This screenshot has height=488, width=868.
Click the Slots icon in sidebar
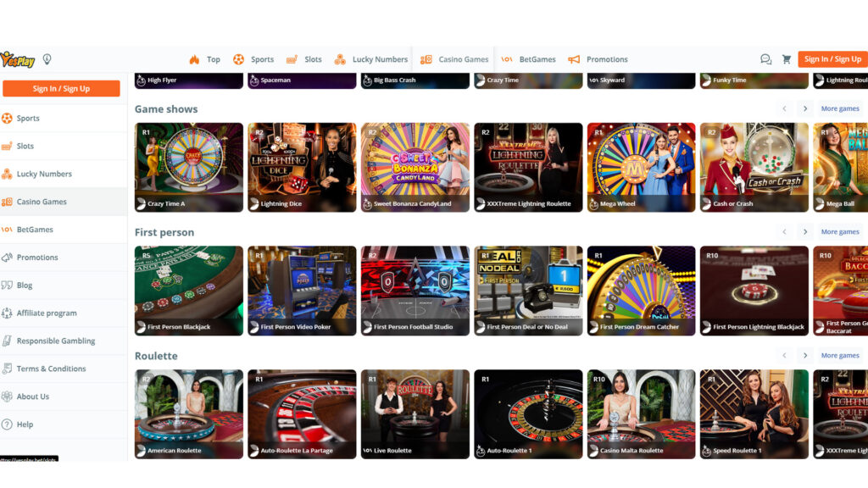(7, 146)
